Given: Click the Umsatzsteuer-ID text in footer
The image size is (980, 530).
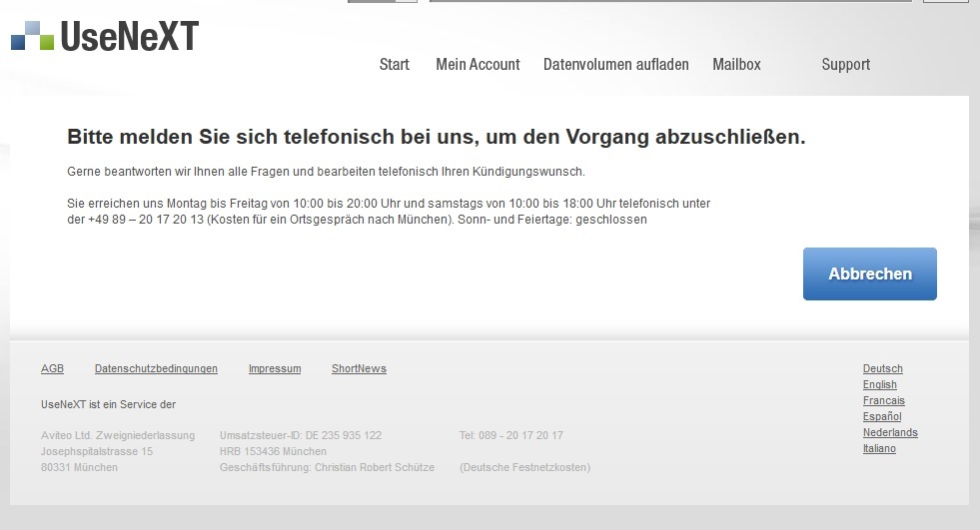Looking at the screenshot, I should pyautogui.click(x=300, y=435).
